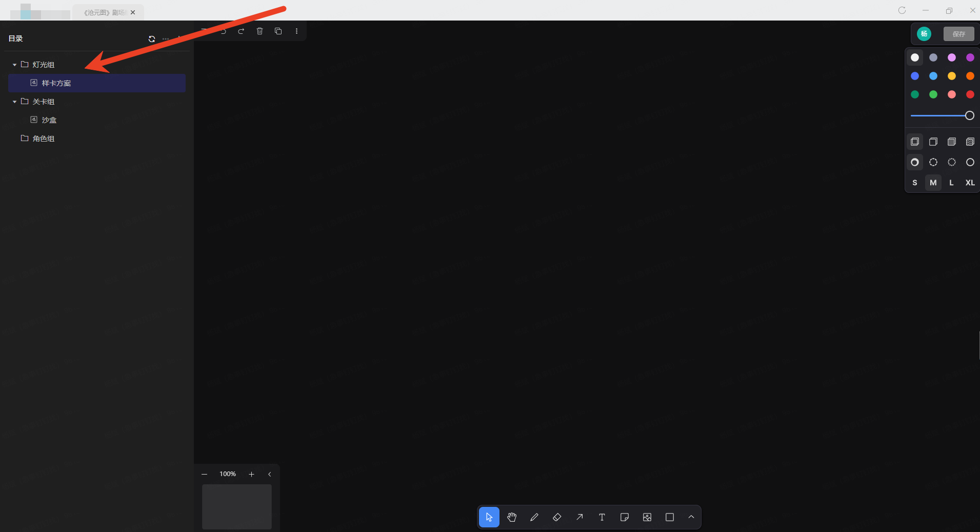This screenshot has width=980, height=532.
Task: Reload using the title bar refresh icon
Action: pyautogui.click(x=902, y=10)
